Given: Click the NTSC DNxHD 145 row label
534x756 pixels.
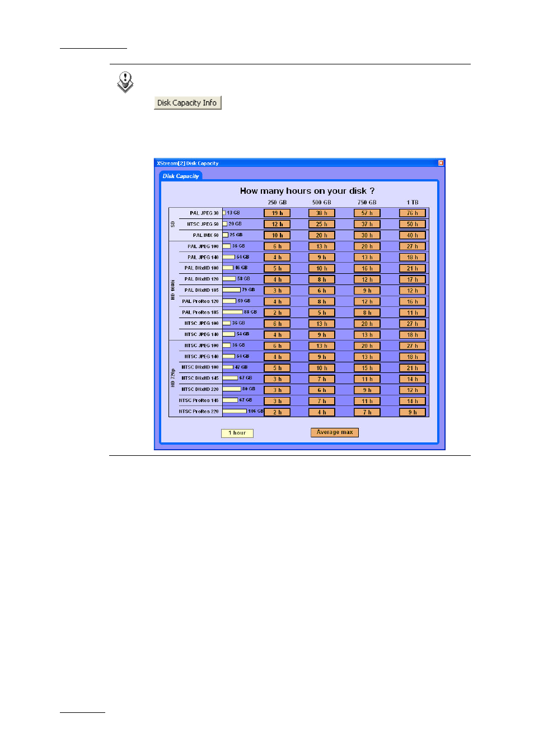Looking at the screenshot, I should pyautogui.click(x=200, y=378).
